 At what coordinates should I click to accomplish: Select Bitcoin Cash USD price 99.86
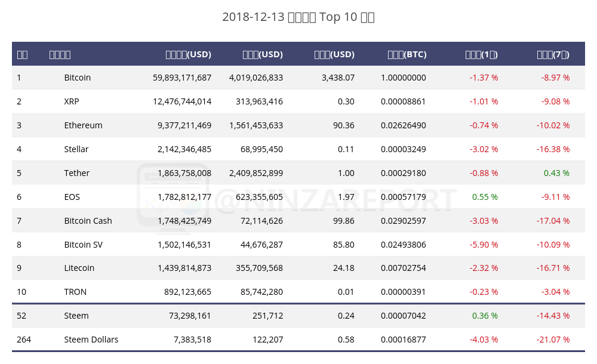pyautogui.click(x=344, y=221)
